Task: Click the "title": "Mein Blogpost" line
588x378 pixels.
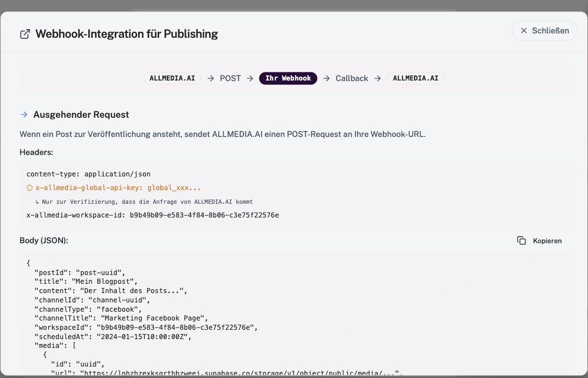Action: [x=86, y=282]
